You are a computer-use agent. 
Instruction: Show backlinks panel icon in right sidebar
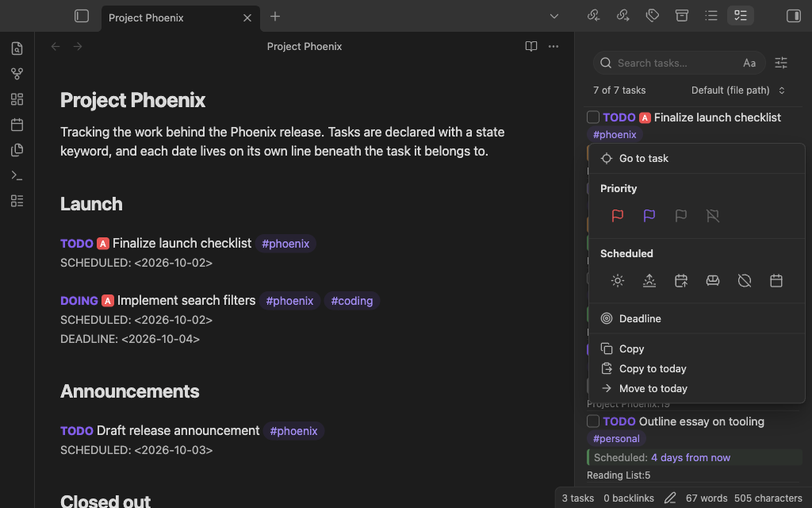[x=593, y=16]
